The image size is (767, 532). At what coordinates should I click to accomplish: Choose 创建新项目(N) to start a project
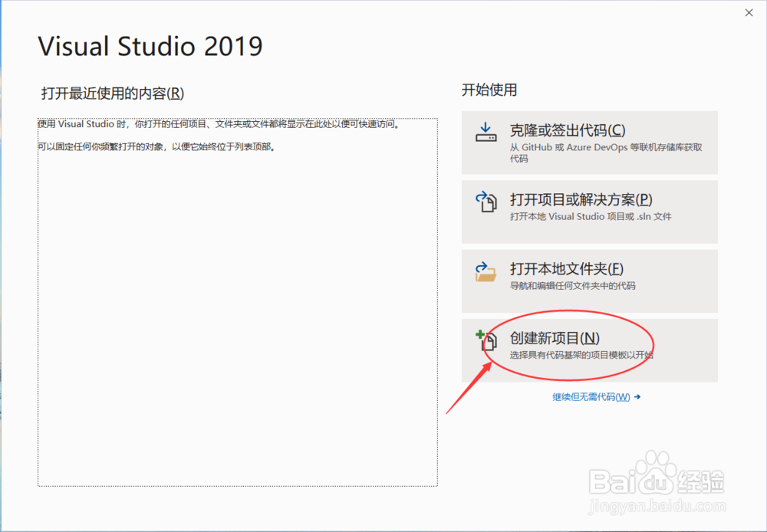(x=589, y=350)
